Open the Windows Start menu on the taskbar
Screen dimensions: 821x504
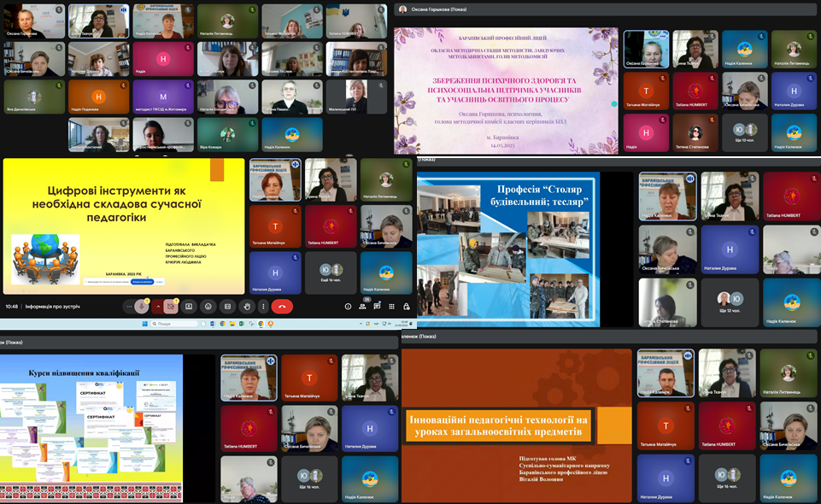point(144,324)
